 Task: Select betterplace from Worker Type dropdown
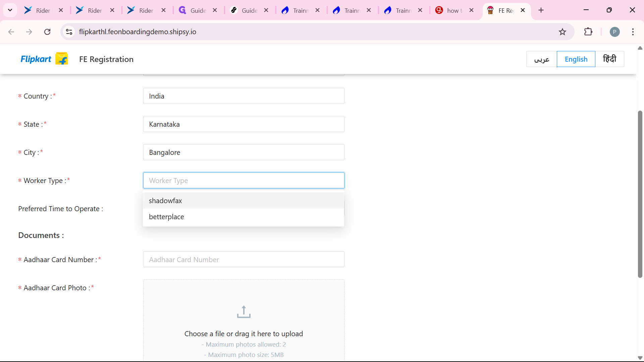244,217
